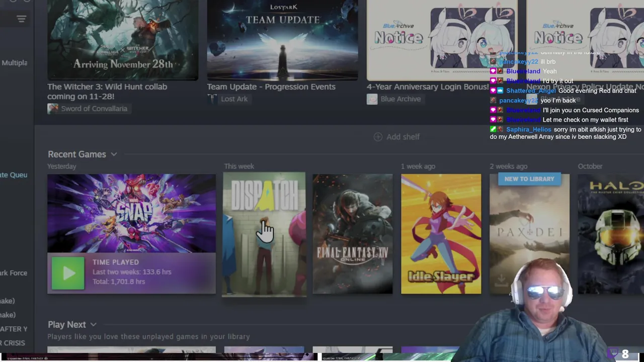Click the This week timeline label
644x362 pixels.
tap(239, 166)
